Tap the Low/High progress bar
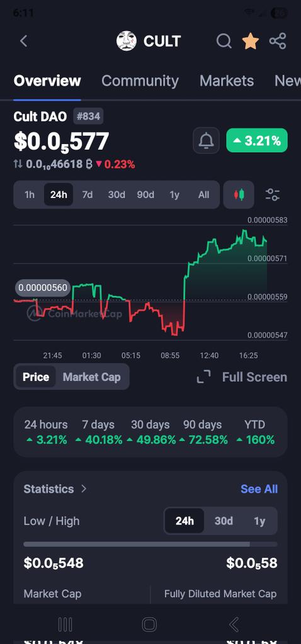This screenshot has width=301, height=644. (x=150, y=544)
